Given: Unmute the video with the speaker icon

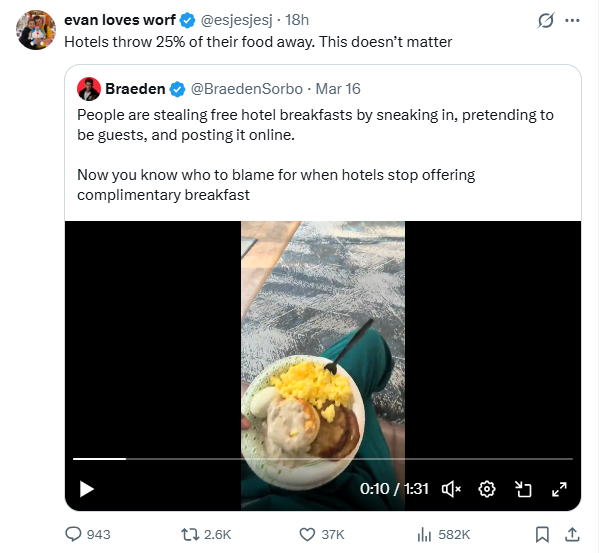Looking at the screenshot, I should [x=451, y=489].
